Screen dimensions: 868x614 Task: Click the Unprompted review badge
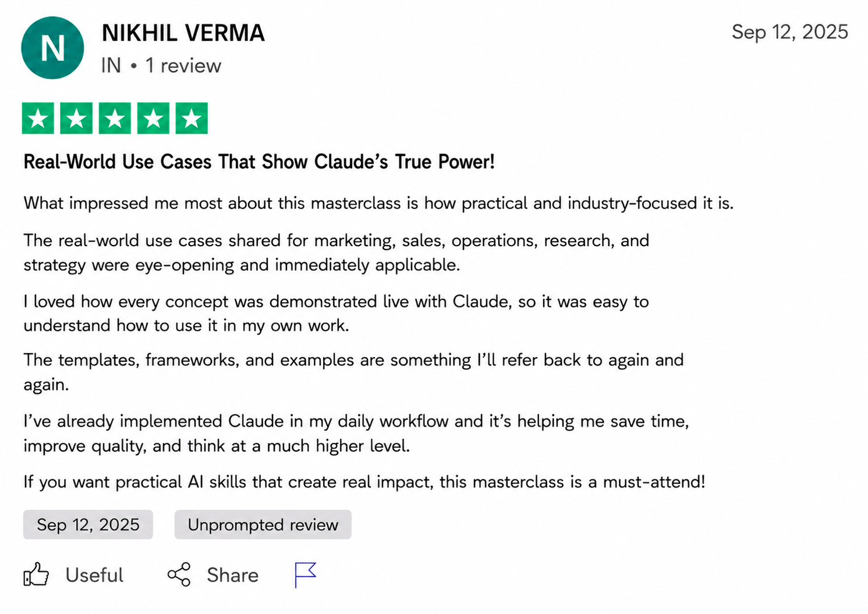point(263,524)
